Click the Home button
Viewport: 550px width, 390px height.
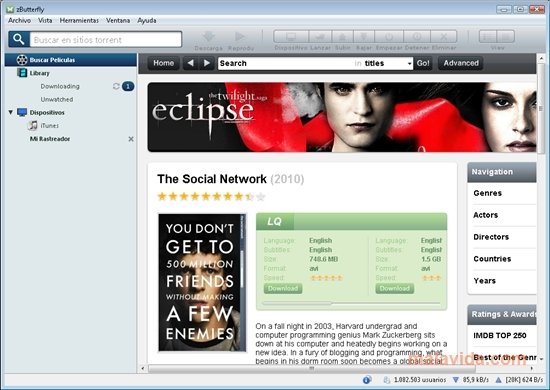tap(163, 63)
